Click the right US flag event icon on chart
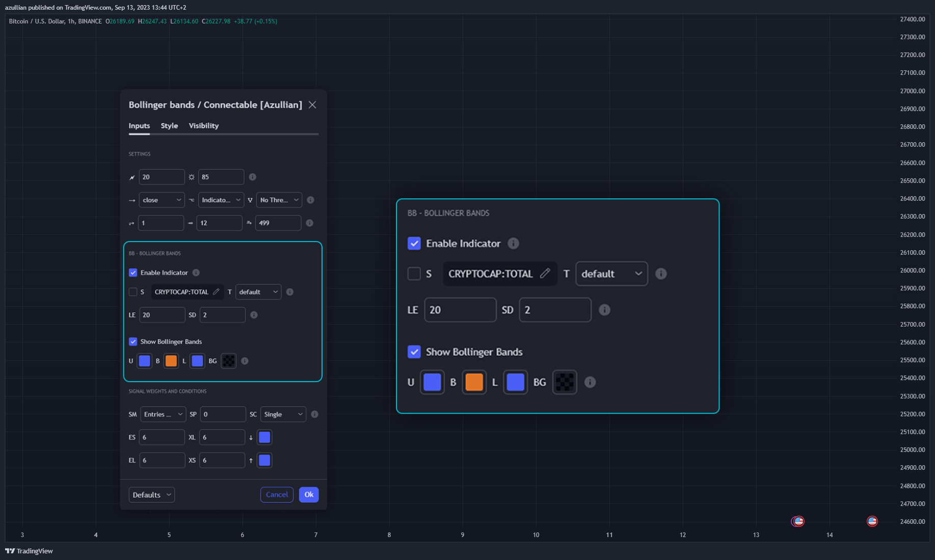 pyautogui.click(x=872, y=521)
